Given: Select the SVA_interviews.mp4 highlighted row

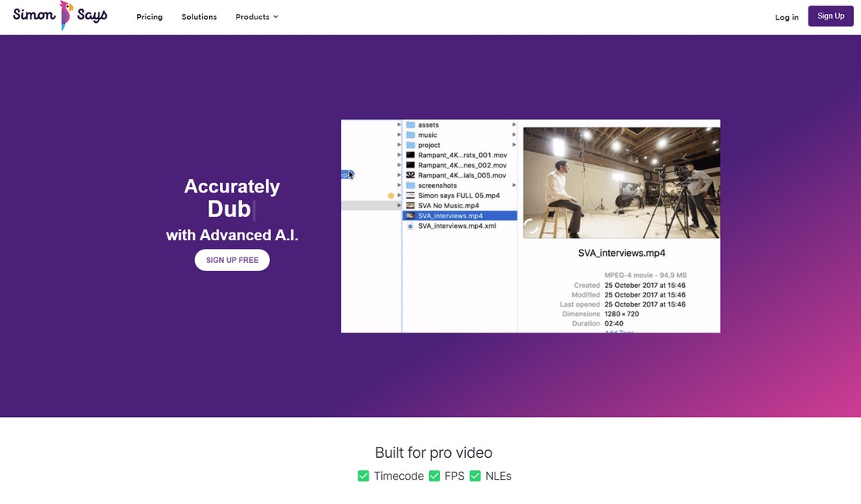Looking at the screenshot, I should 460,216.
